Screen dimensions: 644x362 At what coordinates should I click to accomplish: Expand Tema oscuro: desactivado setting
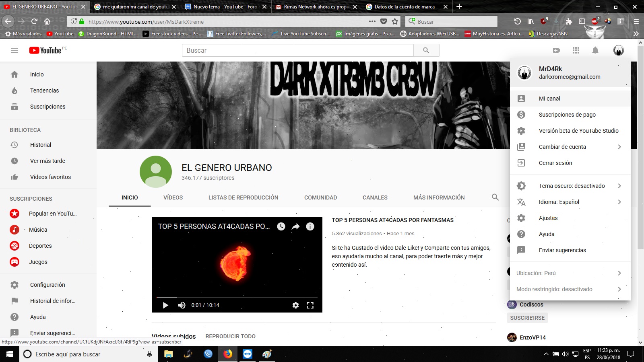(x=570, y=186)
